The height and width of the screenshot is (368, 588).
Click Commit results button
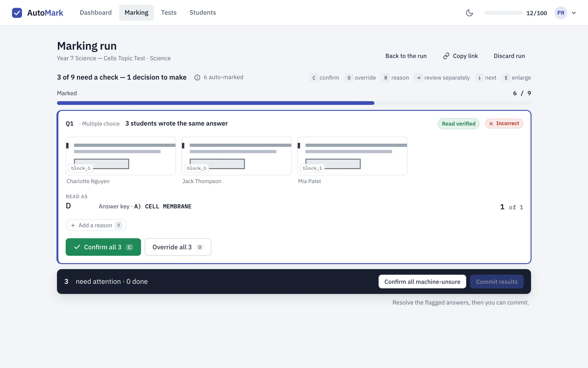tap(497, 282)
